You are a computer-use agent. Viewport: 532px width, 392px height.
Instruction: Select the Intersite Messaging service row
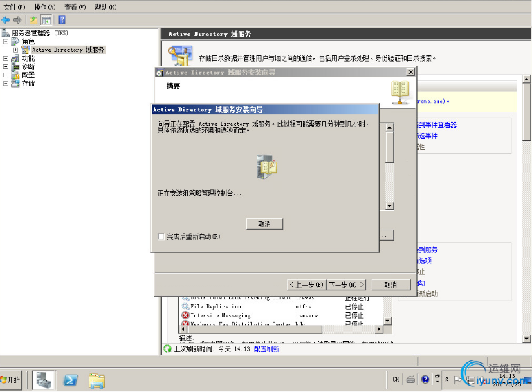tap(282, 315)
